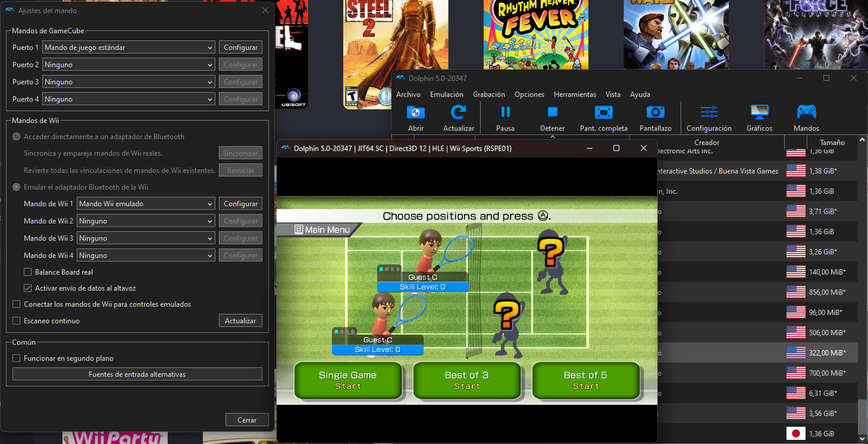
Task: Sort the game list by Tamaño column
Action: click(x=832, y=143)
